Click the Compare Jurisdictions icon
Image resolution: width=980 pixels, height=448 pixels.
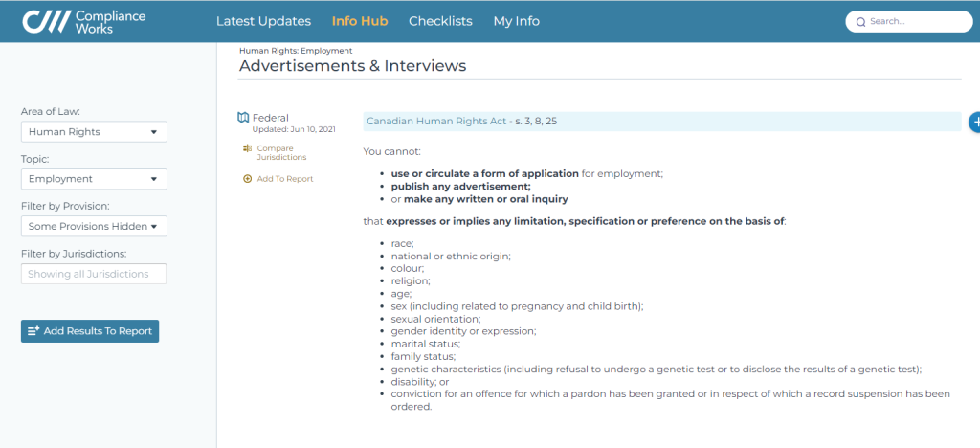click(x=247, y=148)
